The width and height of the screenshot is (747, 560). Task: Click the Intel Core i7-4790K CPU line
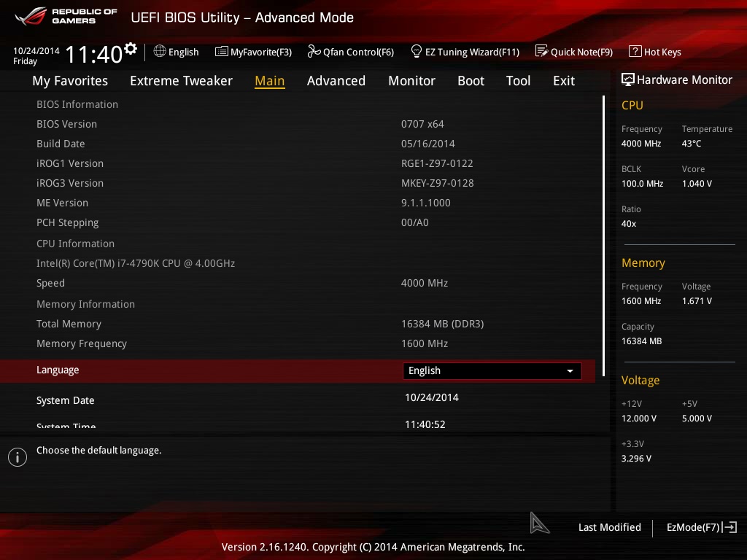tap(136, 263)
